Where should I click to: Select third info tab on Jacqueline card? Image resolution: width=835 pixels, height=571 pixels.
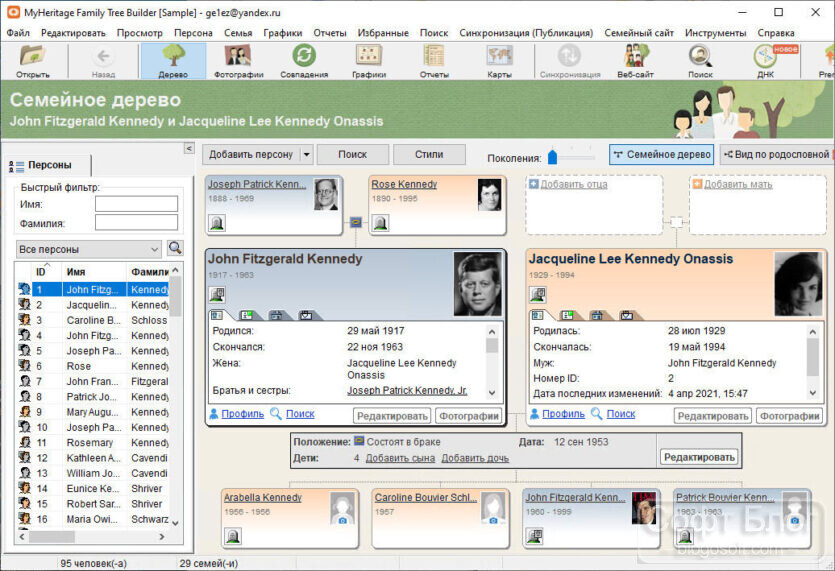tap(597, 315)
